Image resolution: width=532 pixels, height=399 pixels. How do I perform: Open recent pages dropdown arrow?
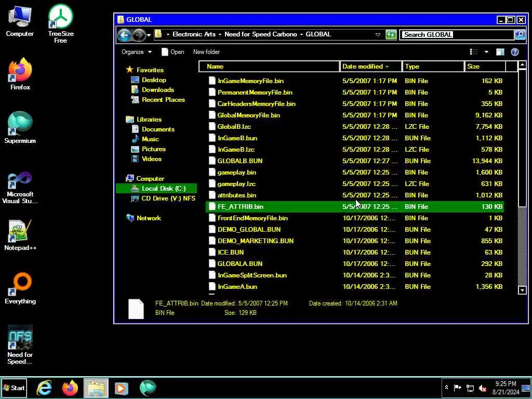[149, 35]
